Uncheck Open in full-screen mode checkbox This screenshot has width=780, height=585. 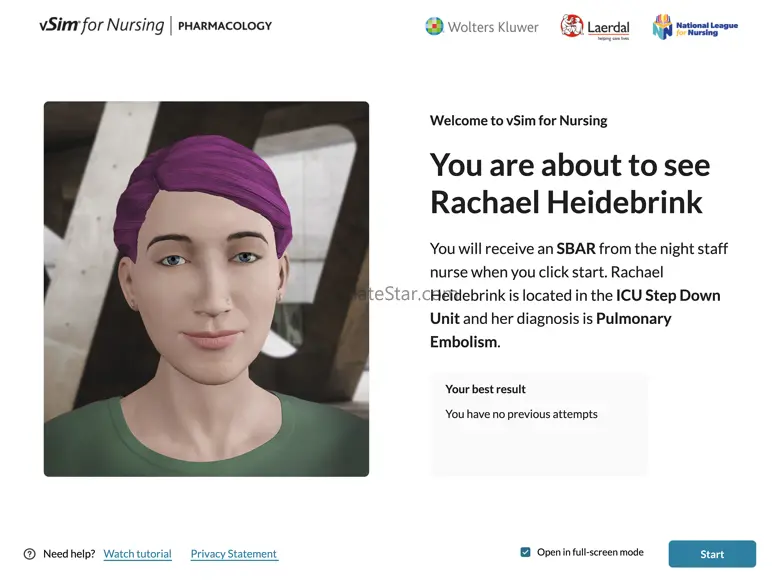click(x=525, y=552)
